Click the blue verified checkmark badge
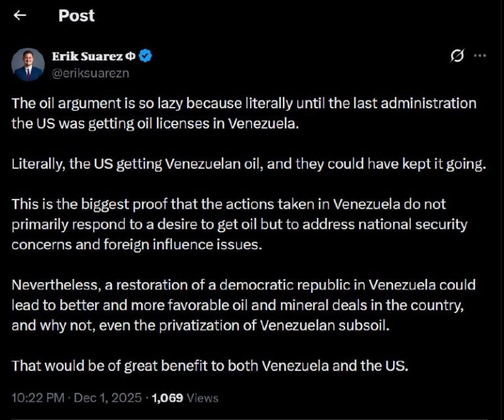The width and height of the screenshot is (504, 420). coord(146,56)
